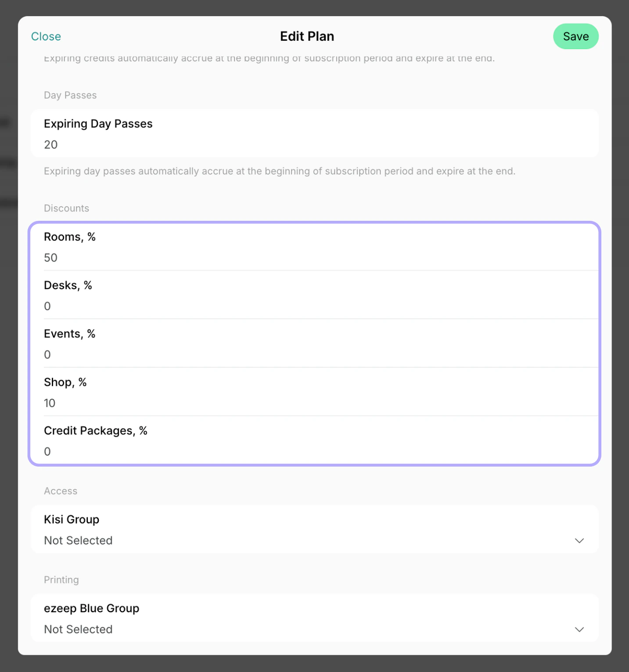Select the Events, % label

coord(70,334)
